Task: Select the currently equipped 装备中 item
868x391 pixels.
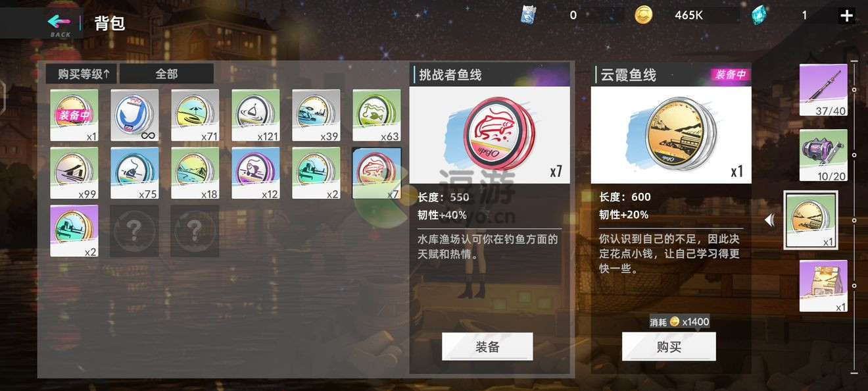Action: click(x=74, y=115)
